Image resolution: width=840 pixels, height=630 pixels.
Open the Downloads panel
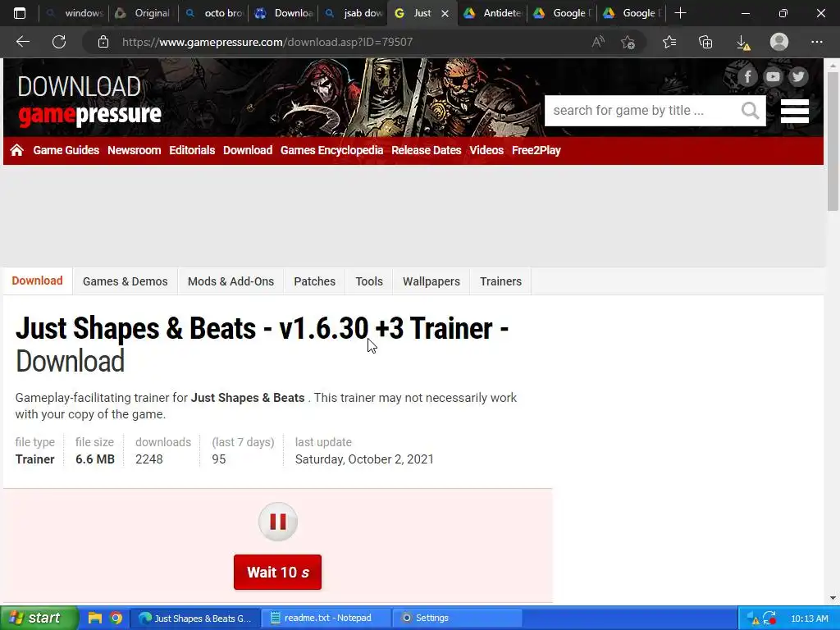(743, 42)
